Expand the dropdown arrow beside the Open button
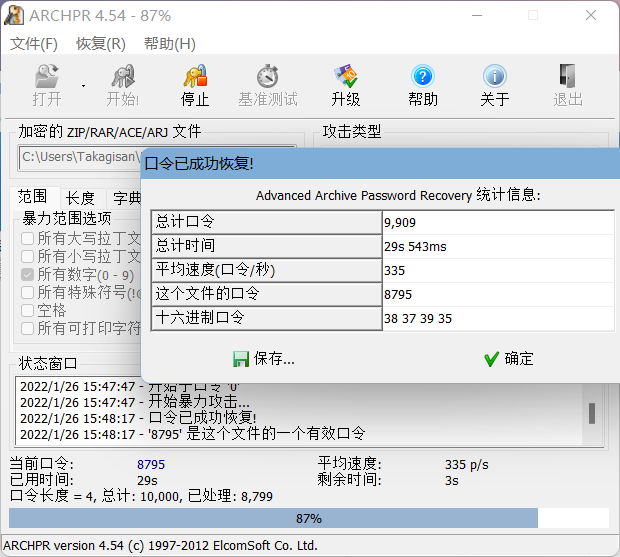 coord(83,86)
